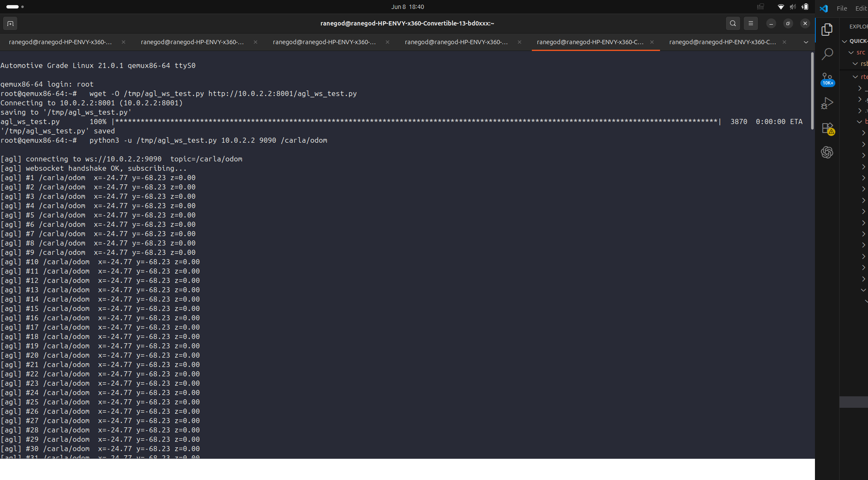Click the '[agl] #1 /carla/odom' output line
Screen dimensions: 868x480
98,178
